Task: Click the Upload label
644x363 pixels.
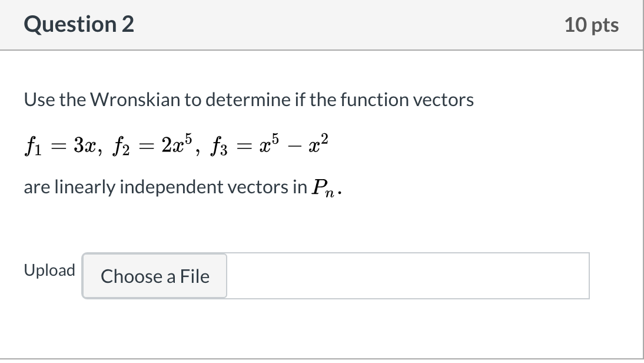Action: (49, 270)
